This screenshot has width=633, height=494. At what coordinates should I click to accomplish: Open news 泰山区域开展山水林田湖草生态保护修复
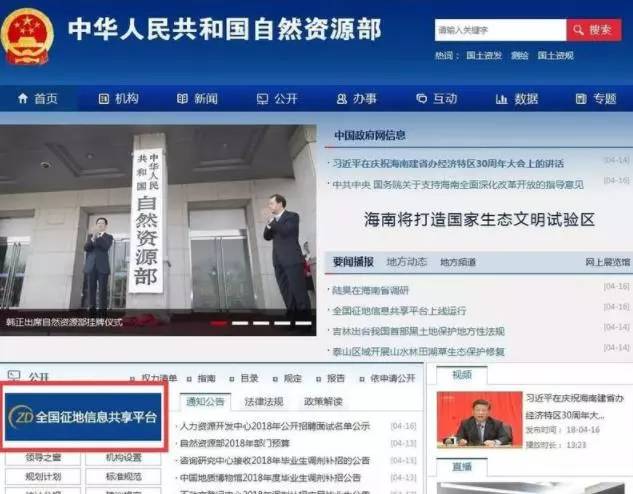pyautogui.click(x=419, y=352)
